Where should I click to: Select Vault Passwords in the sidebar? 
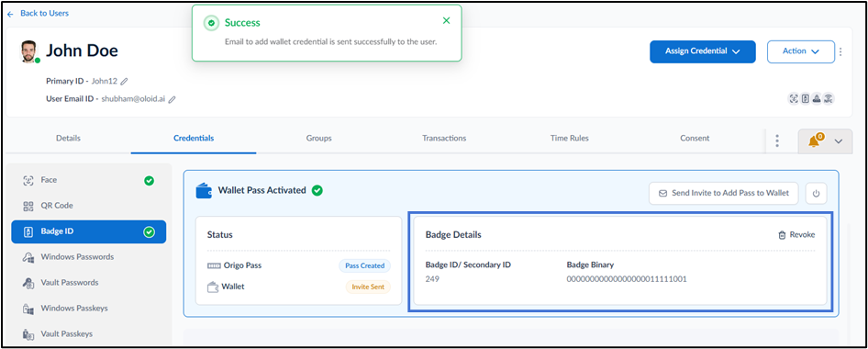click(89, 283)
